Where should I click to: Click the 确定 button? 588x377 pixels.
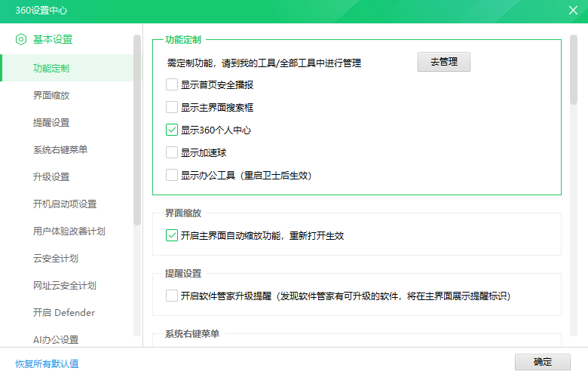542,362
